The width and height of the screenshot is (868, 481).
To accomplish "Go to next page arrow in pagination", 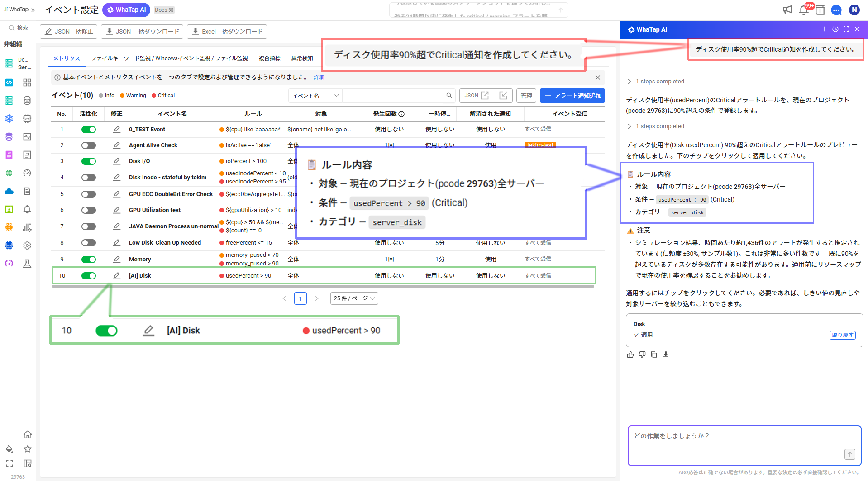I will tap(317, 298).
